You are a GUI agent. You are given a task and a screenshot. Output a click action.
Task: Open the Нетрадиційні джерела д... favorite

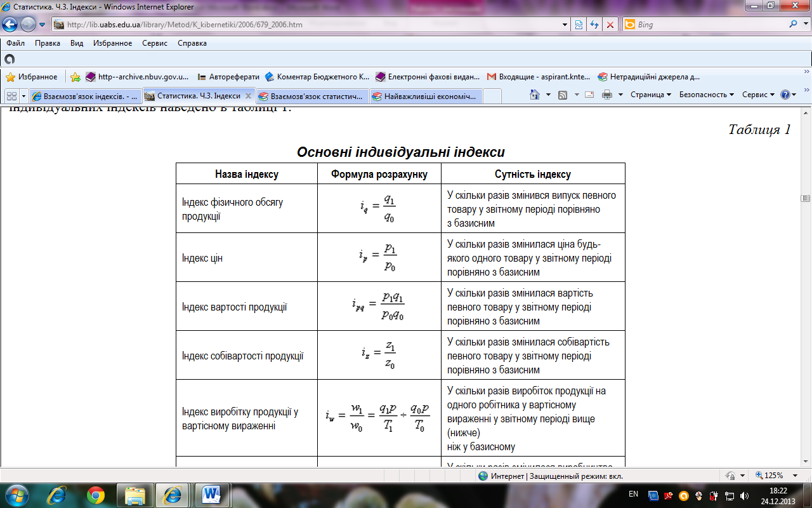click(649, 77)
